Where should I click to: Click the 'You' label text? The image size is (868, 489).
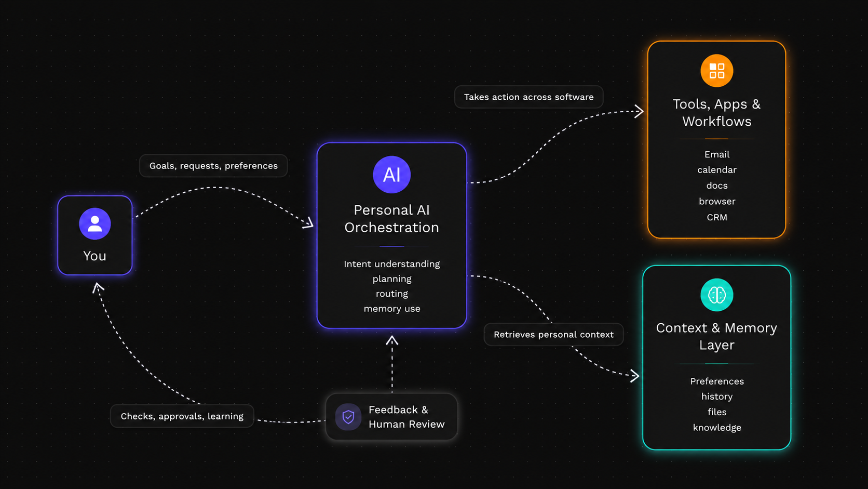click(95, 256)
